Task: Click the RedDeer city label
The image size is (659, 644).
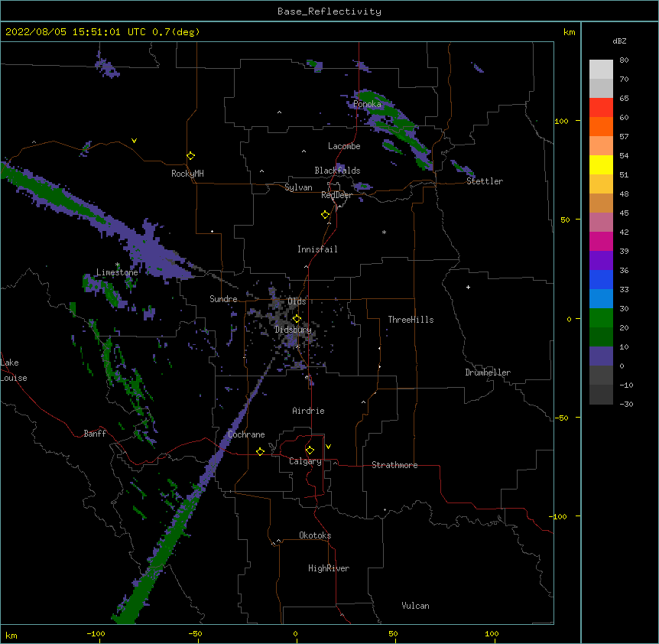Action: coord(336,195)
